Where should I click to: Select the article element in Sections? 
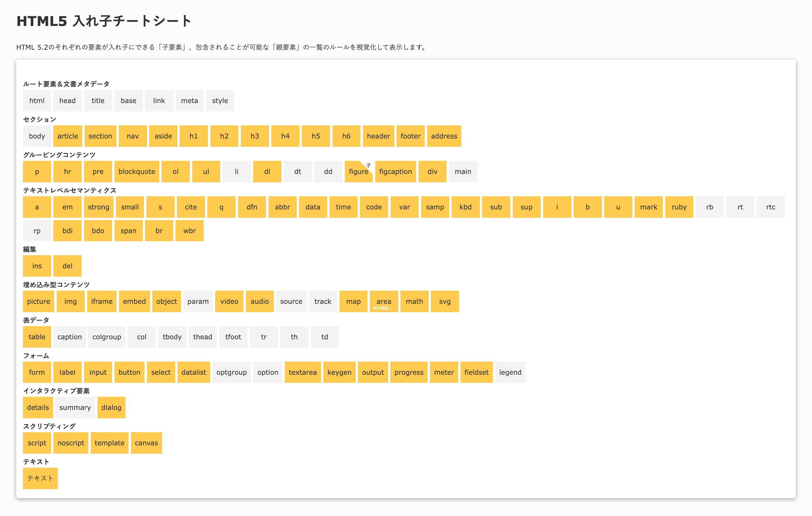point(67,136)
